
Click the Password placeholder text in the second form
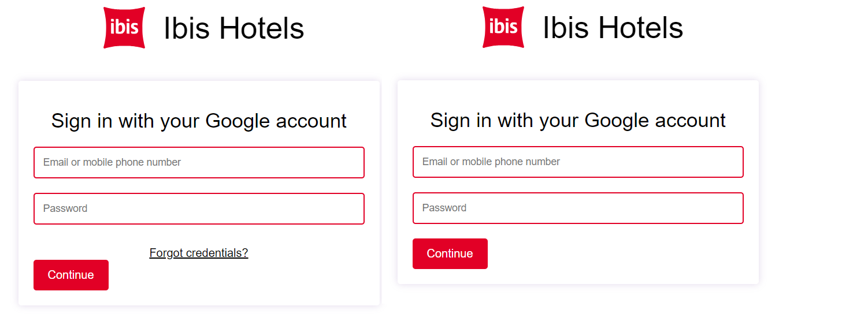[444, 208]
